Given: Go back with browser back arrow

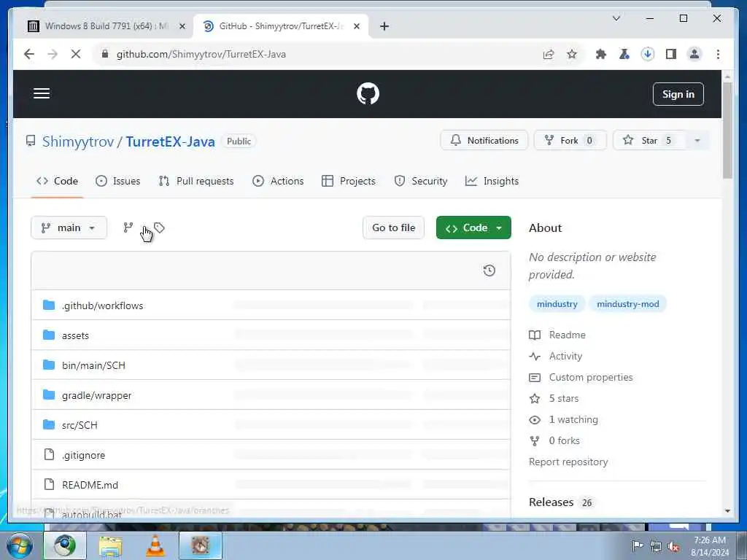Looking at the screenshot, I should tap(29, 54).
